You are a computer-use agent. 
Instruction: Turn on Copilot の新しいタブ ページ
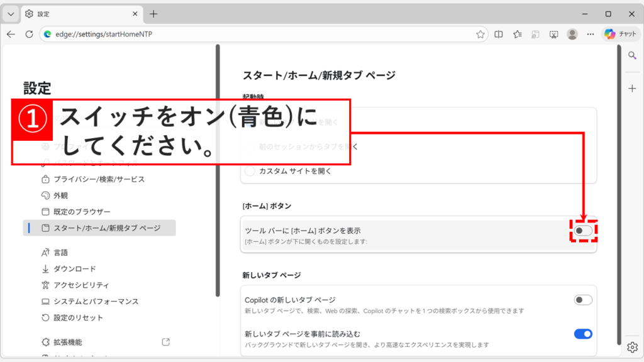click(584, 300)
